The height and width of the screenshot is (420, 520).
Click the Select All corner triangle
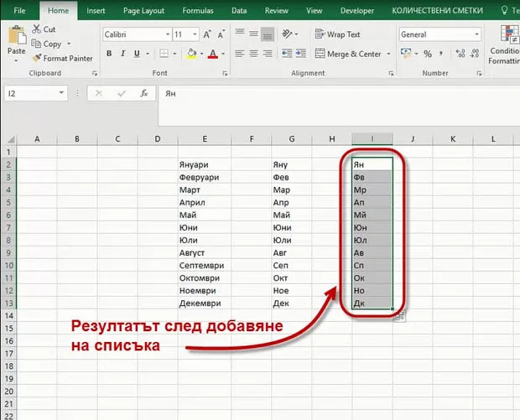pos(11,139)
